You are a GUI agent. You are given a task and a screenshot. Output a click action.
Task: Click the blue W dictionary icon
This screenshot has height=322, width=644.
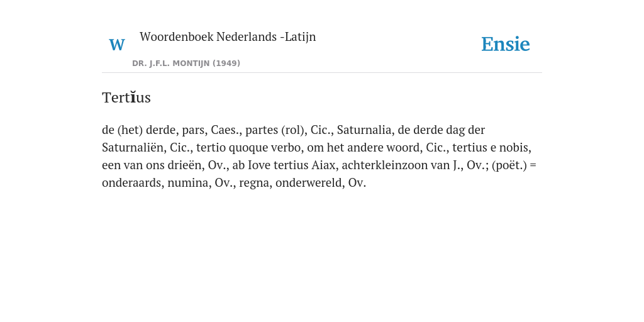tap(116, 45)
